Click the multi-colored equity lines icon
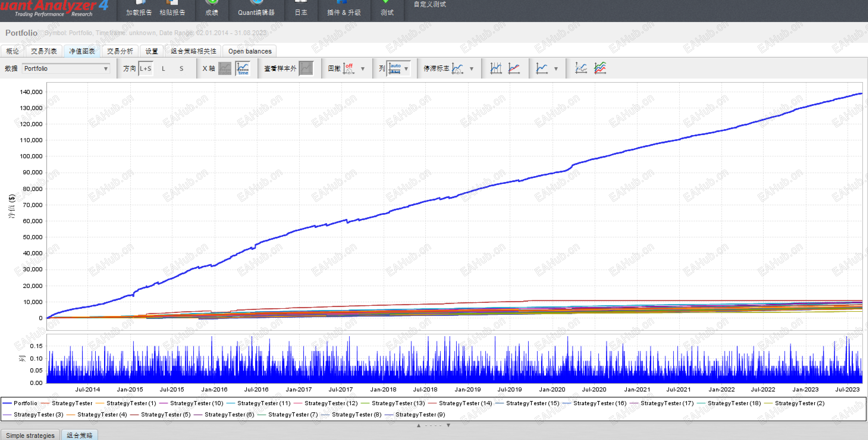 point(600,68)
